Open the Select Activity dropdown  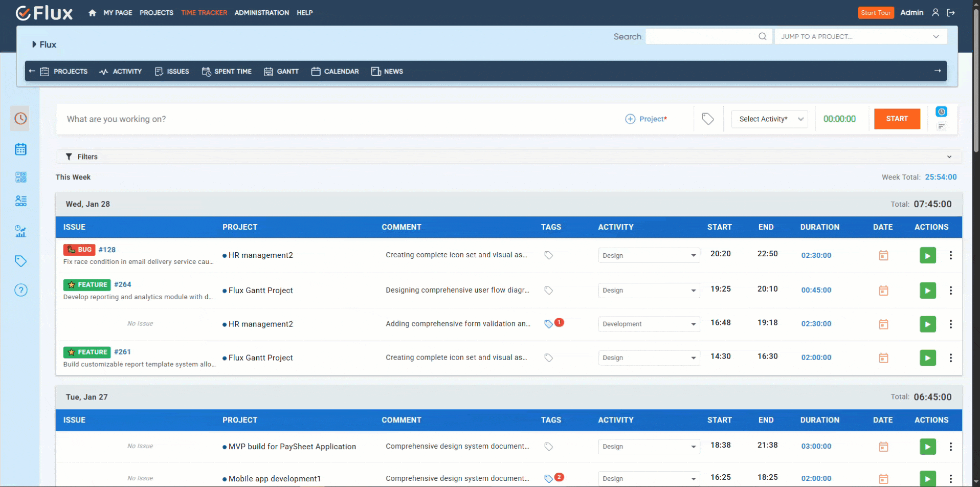(x=769, y=119)
